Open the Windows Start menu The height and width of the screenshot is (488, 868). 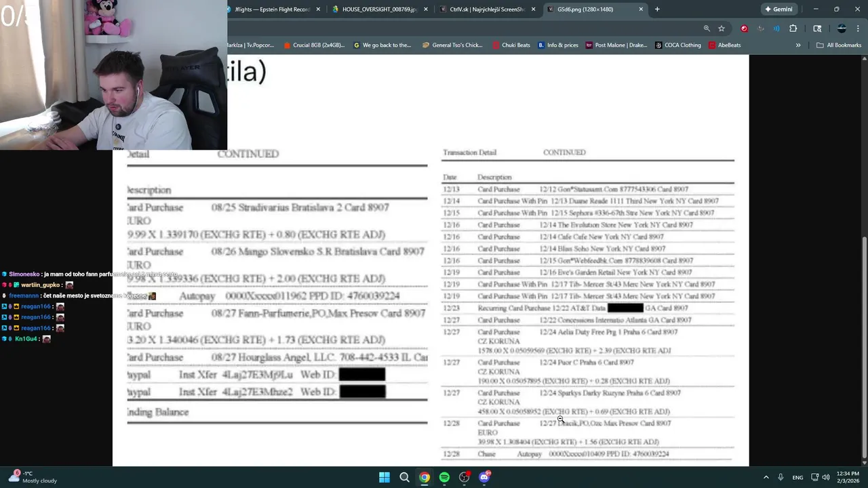click(384, 477)
